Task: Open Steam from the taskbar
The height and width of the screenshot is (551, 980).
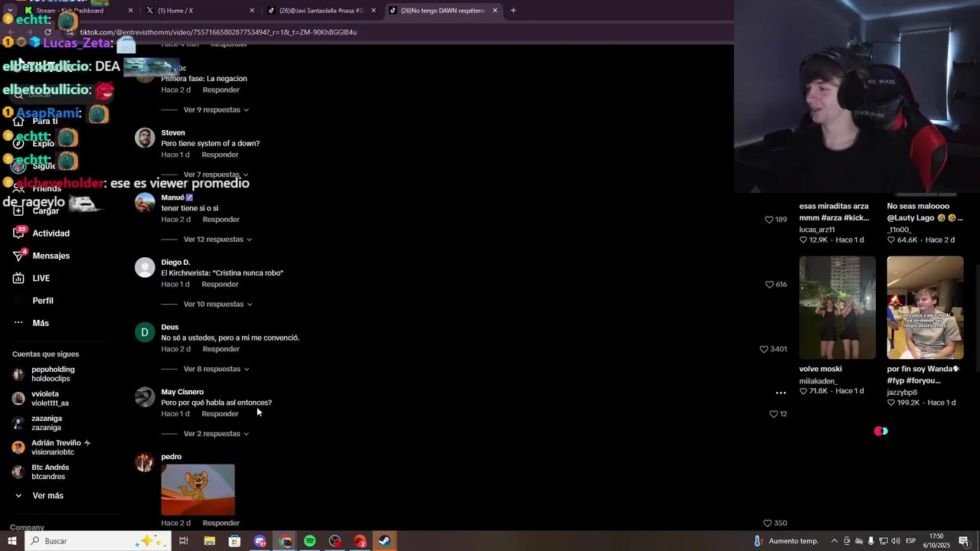Action: coord(385,541)
